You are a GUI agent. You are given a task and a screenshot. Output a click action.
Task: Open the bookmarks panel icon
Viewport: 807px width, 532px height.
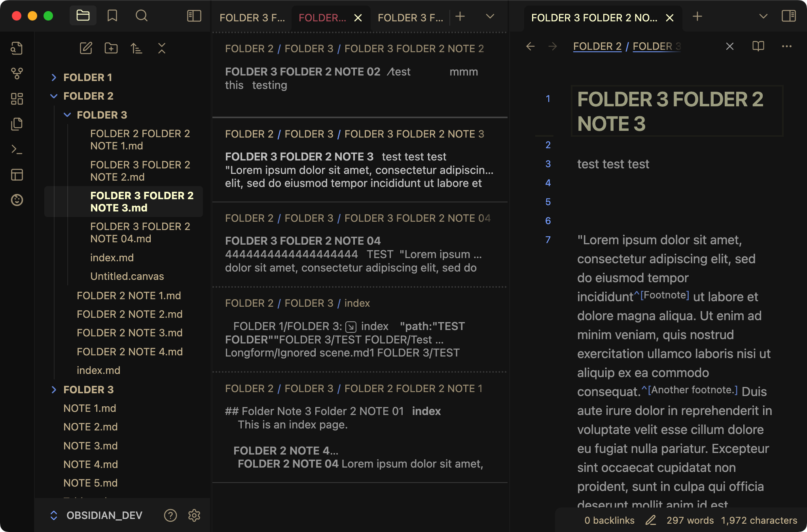click(112, 16)
